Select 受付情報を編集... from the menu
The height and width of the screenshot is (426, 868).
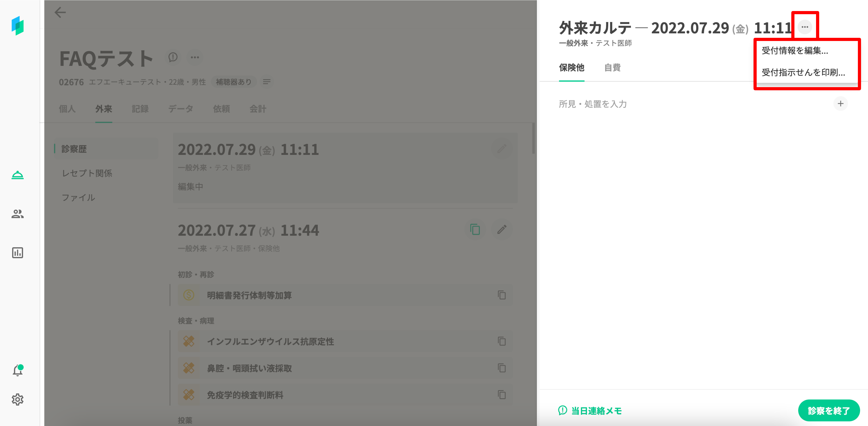coord(794,51)
